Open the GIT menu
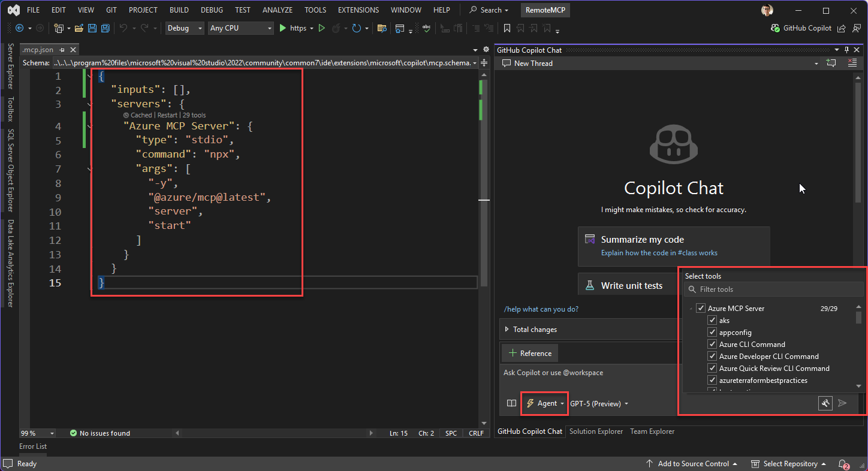This screenshot has width=868, height=471. pyautogui.click(x=113, y=10)
